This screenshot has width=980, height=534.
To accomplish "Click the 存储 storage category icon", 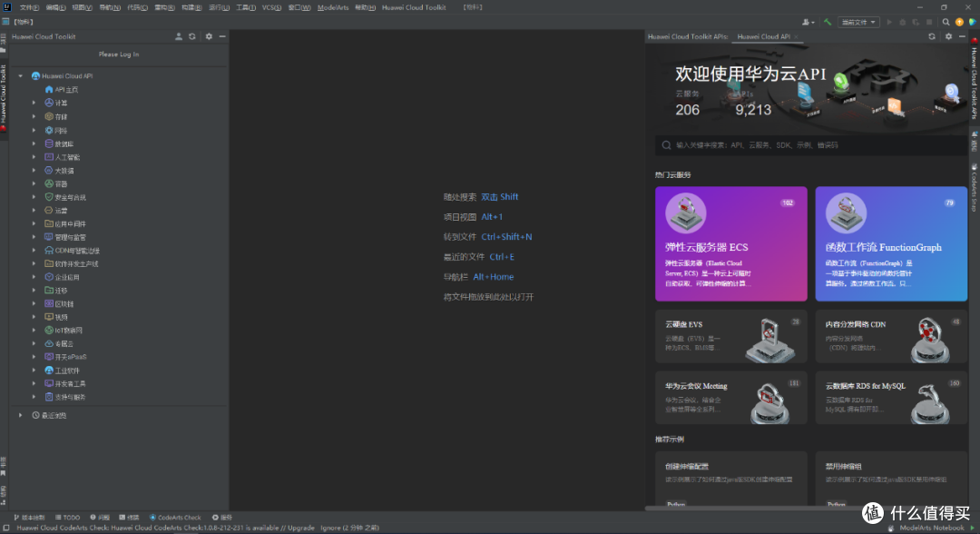I will [x=49, y=116].
